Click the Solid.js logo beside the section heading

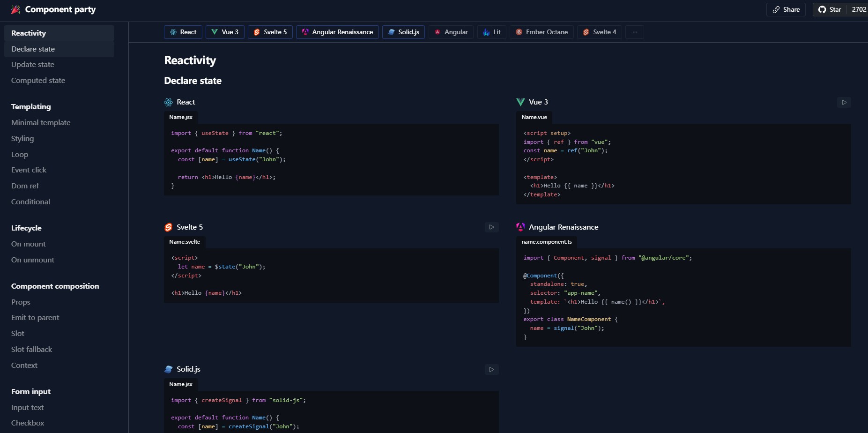click(x=169, y=369)
